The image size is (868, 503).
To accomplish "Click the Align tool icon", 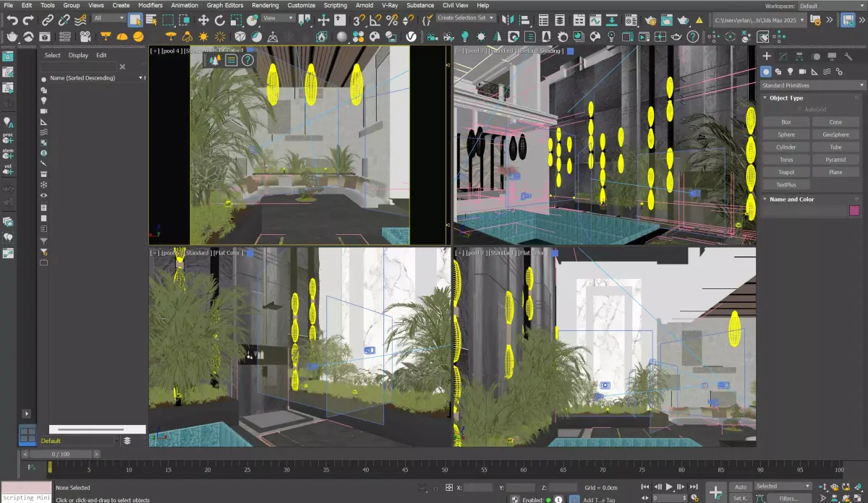I will [x=526, y=20].
